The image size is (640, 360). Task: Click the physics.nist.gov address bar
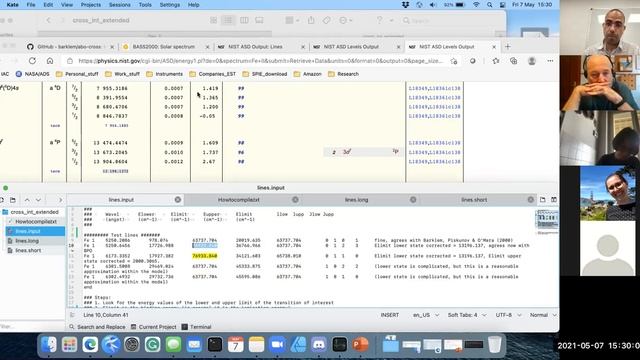(260, 61)
